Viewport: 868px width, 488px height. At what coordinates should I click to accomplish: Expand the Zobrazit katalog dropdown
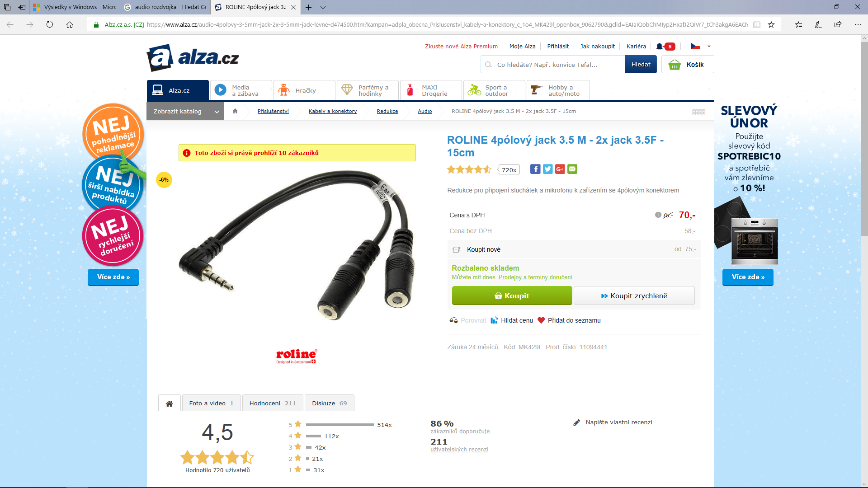(x=185, y=111)
